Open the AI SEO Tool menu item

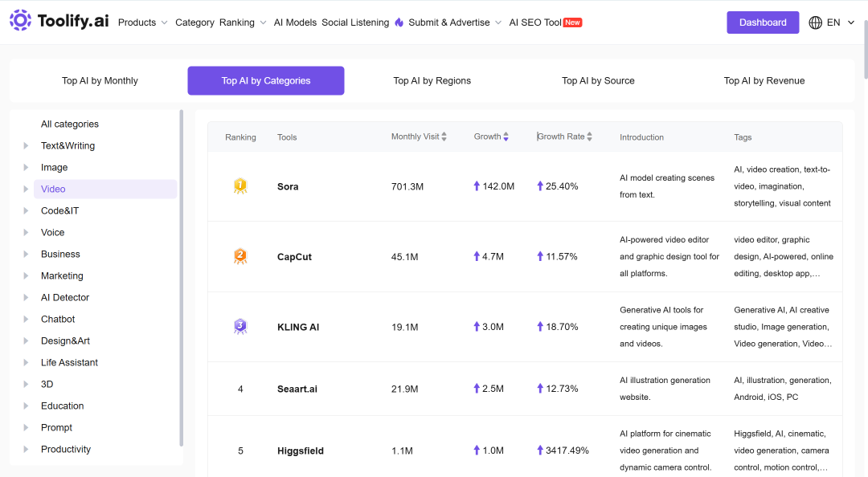pyautogui.click(x=535, y=22)
